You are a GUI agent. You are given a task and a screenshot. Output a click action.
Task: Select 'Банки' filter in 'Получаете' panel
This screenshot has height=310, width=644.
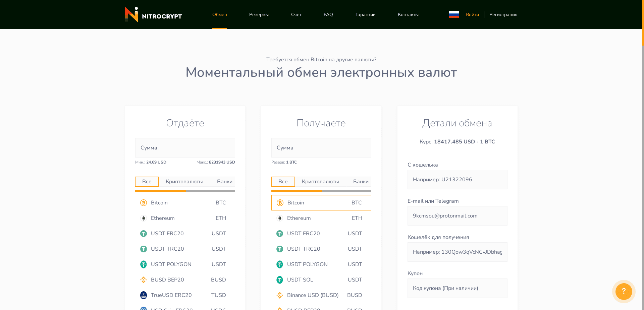point(361,181)
